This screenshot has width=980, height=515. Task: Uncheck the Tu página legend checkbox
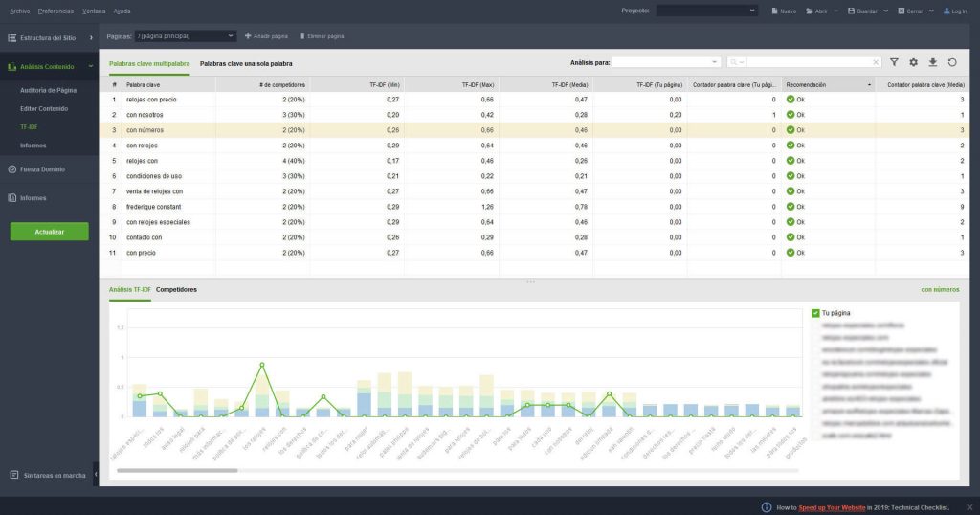815,313
